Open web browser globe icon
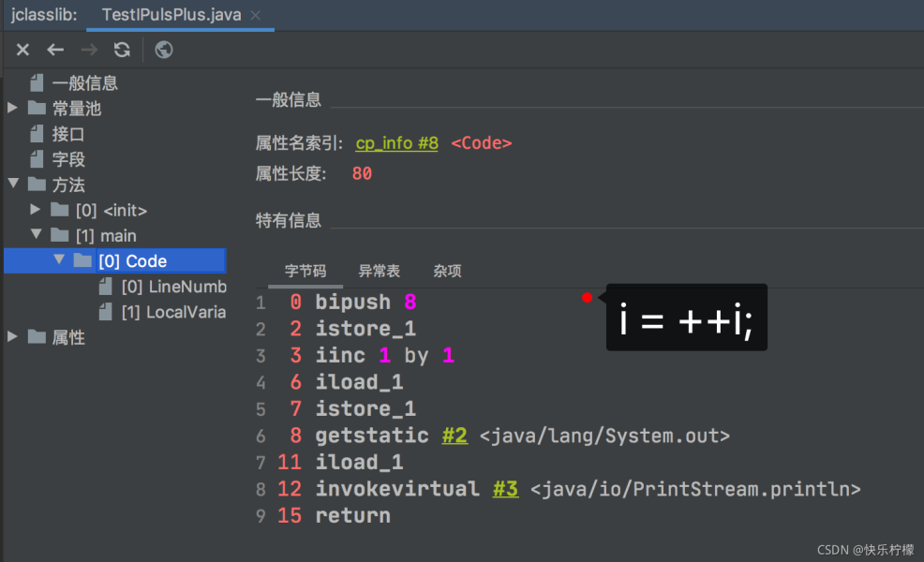Viewport: 924px width, 562px height. pos(164,50)
